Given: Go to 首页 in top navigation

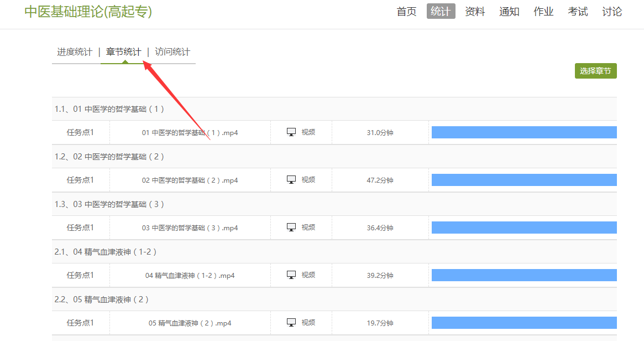Looking at the screenshot, I should 406,12.
